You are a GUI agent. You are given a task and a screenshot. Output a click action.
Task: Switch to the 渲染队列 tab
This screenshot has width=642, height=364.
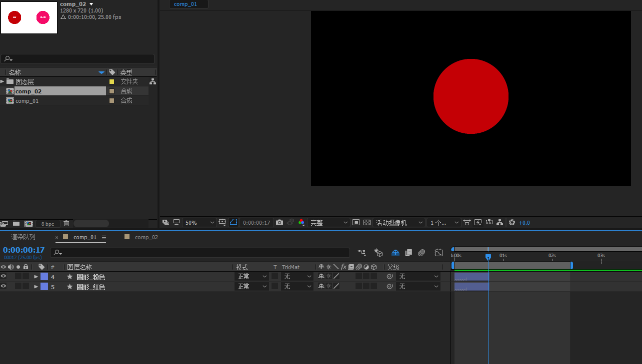pos(23,237)
